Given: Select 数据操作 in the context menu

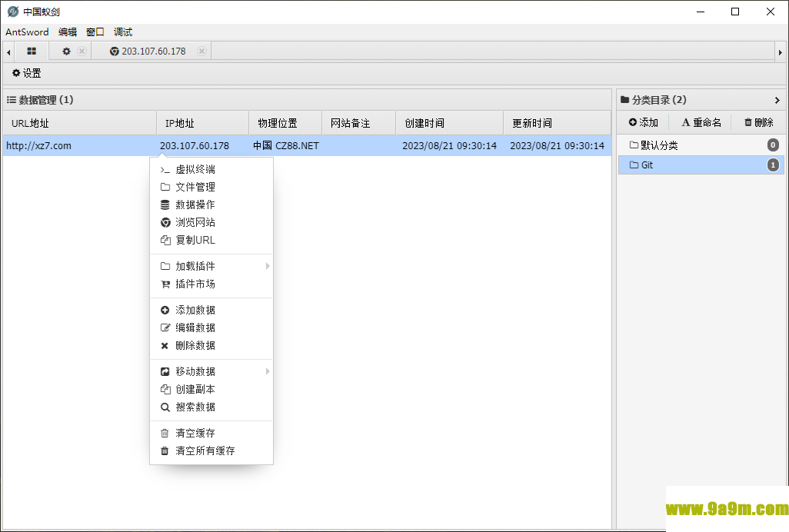Looking at the screenshot, I should click(211, 204).
